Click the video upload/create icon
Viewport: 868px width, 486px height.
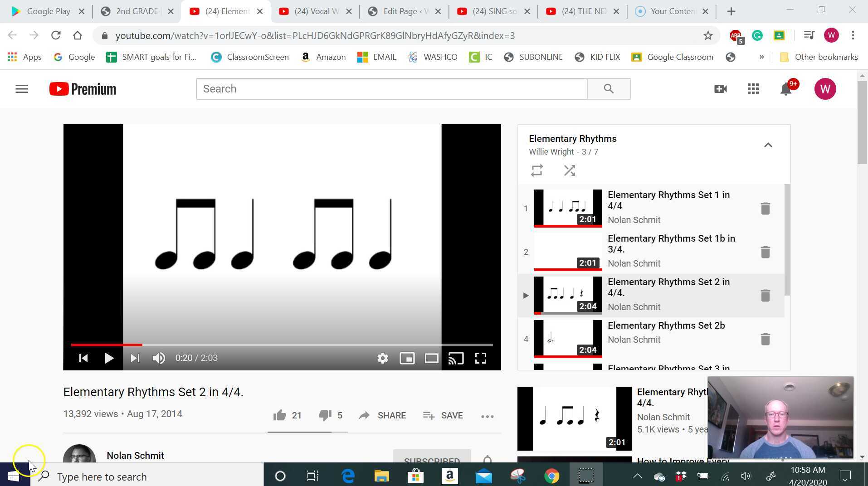[x=721, y=88]
